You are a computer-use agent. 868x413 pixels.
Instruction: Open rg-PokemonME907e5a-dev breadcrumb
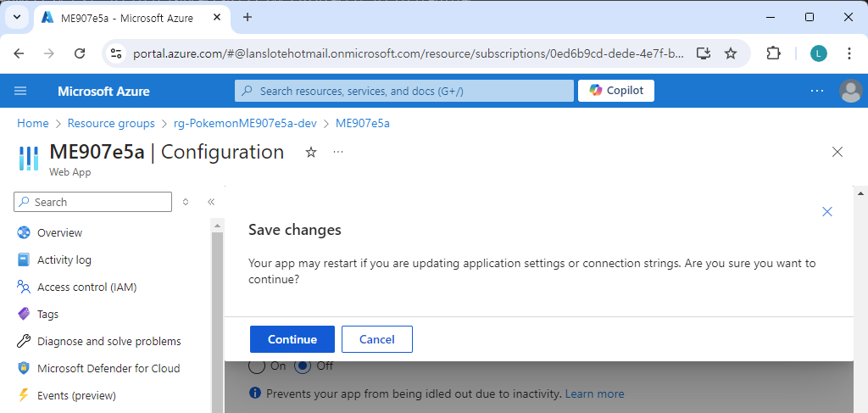(245, 124)
